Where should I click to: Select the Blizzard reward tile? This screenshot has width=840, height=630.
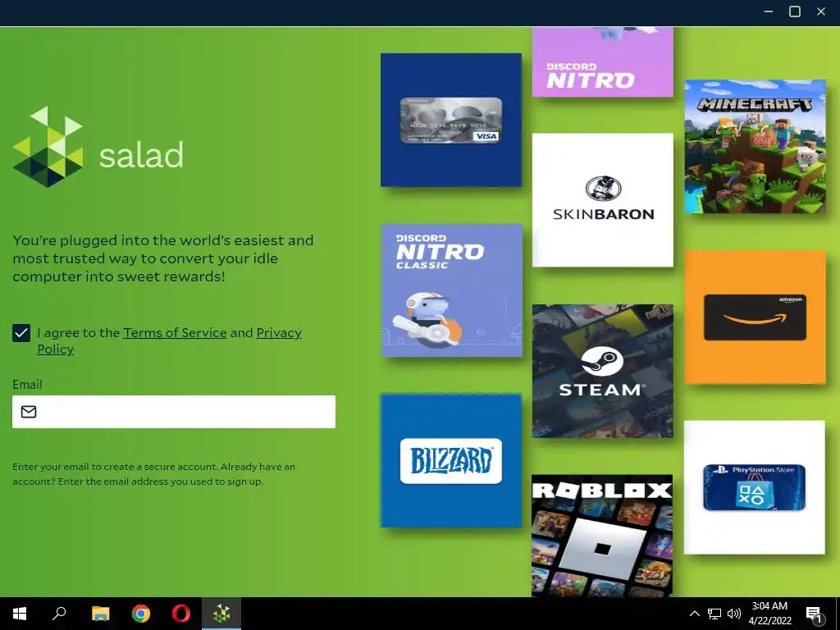(x=451, y=461)
